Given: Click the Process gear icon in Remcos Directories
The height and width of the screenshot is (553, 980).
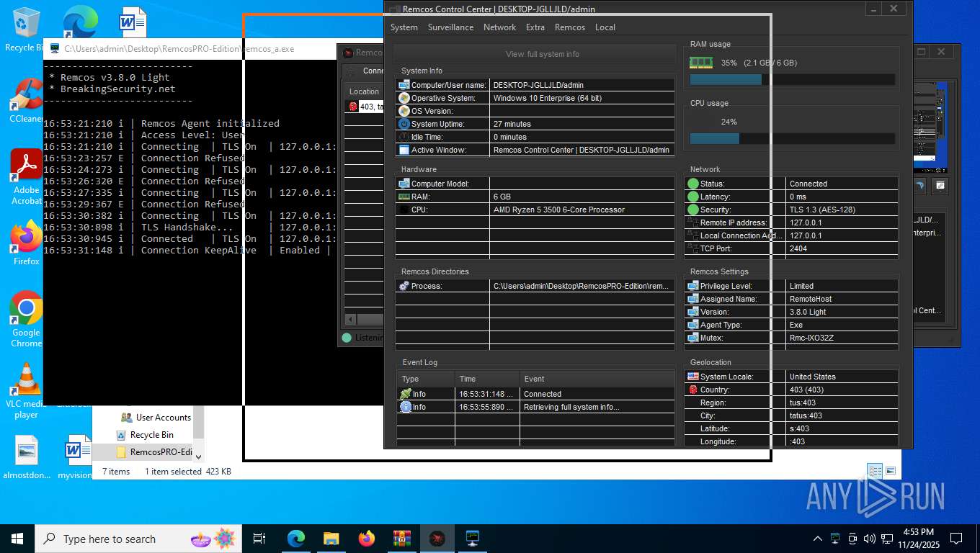Looking at the screenshot, I should pos(404,286).
